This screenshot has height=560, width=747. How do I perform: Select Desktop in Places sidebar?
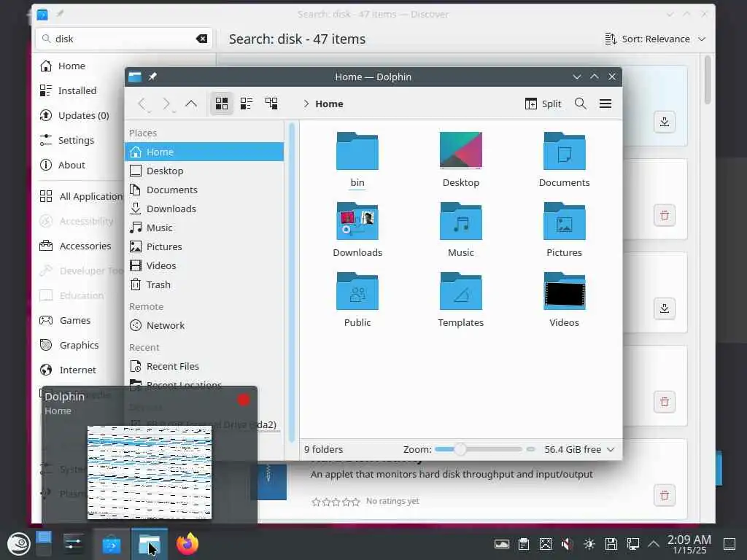(x=204, y=171)
